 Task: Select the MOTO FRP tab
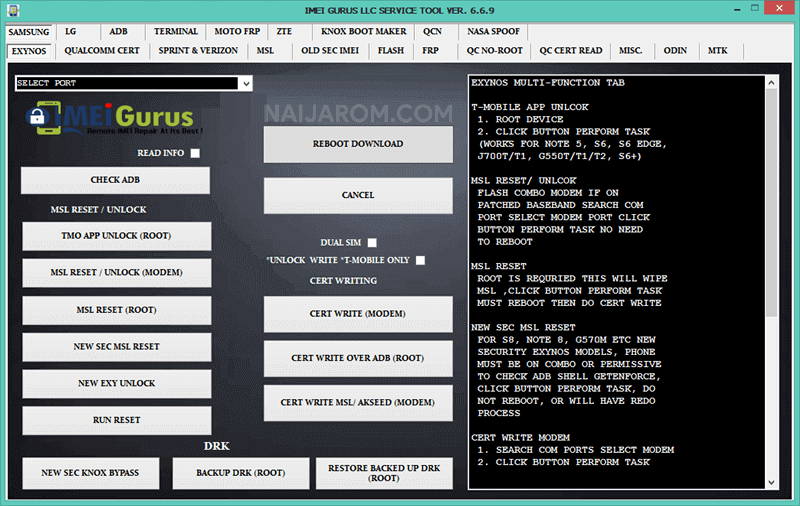coord(237,32)
